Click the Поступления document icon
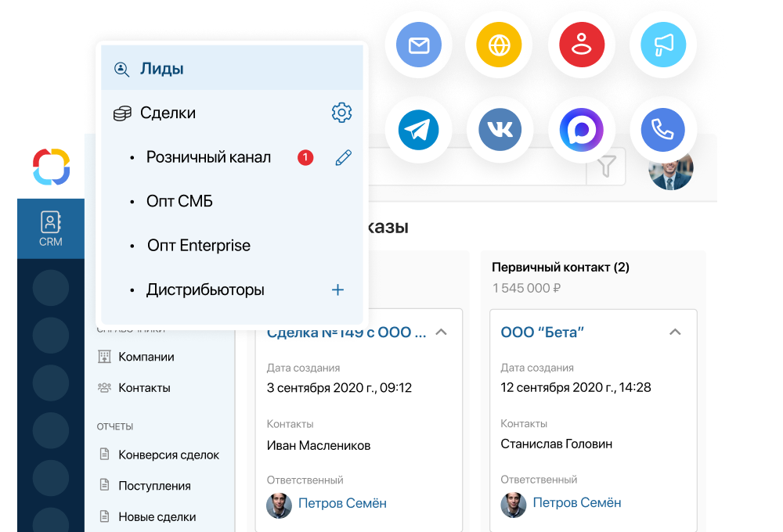Image resolution: width=783 pixels, height=532 pixels. (x=104, y=485)
